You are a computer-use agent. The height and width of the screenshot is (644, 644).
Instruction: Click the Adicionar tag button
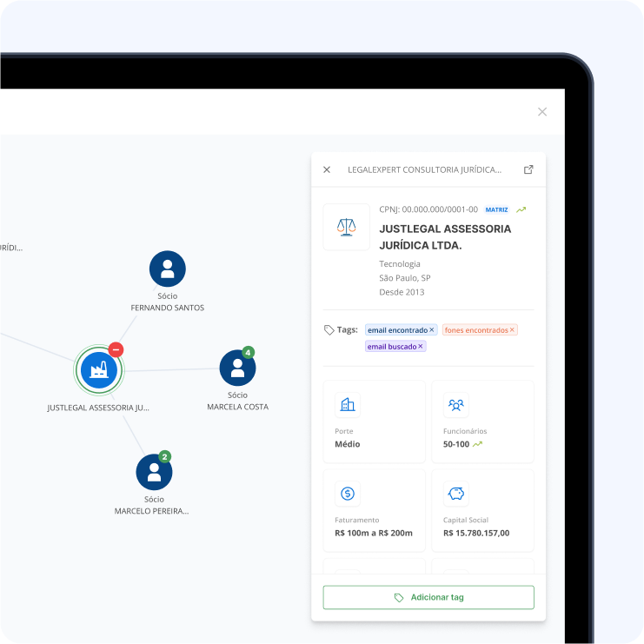click(428, 598)
